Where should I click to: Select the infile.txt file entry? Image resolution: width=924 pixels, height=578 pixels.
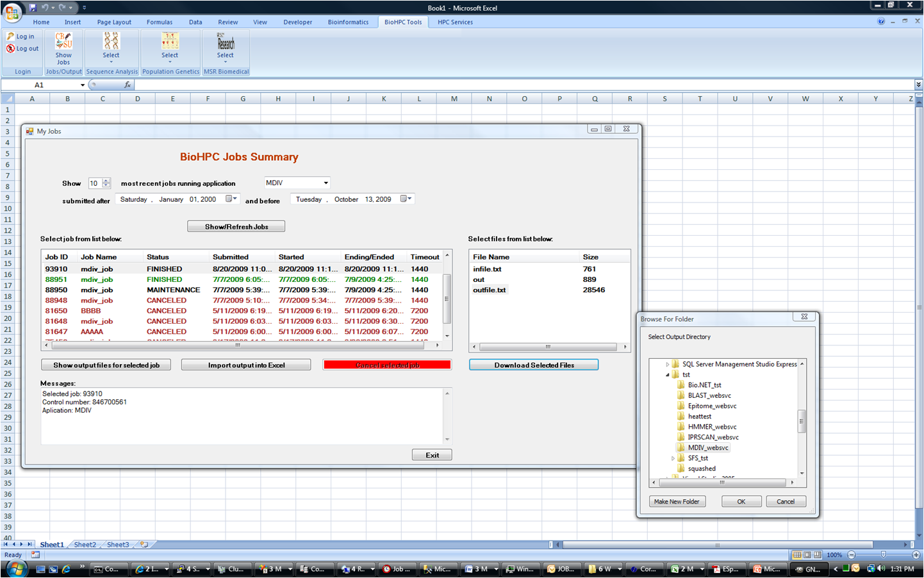click(x=487, y=269)
